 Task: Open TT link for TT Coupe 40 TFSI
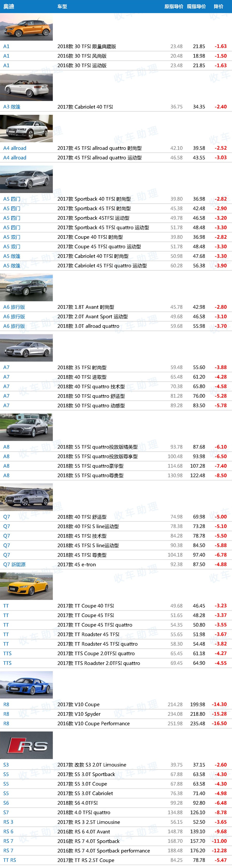6,606
